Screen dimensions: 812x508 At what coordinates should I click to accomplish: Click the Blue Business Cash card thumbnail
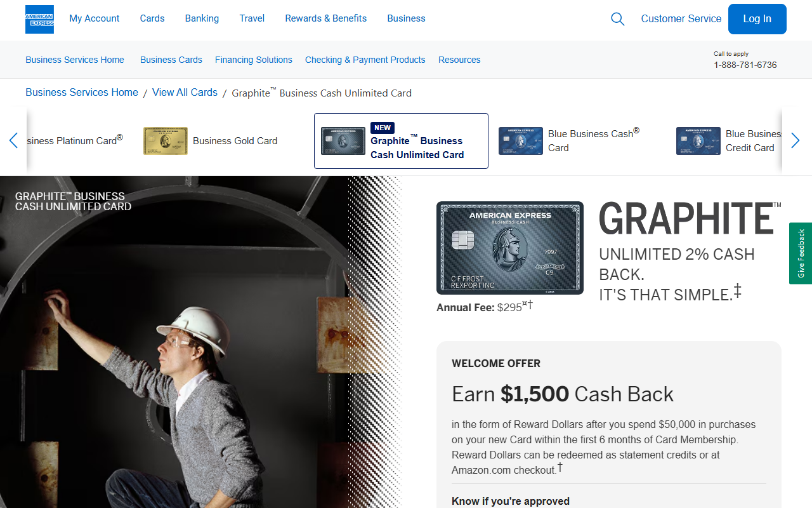(x=521, y=141)
